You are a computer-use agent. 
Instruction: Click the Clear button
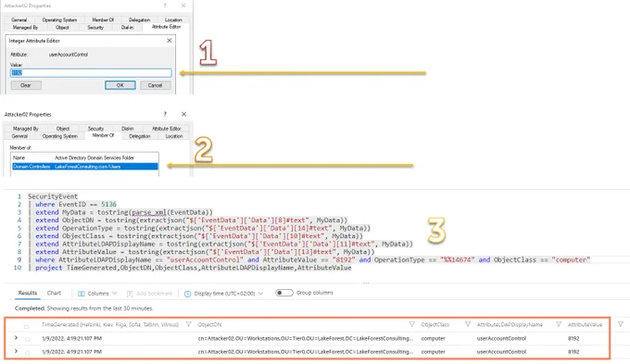(x=26, y=85)
